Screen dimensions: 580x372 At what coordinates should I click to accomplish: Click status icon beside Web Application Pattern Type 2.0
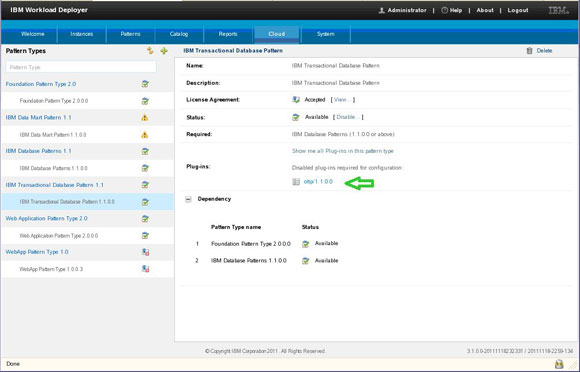145,219
